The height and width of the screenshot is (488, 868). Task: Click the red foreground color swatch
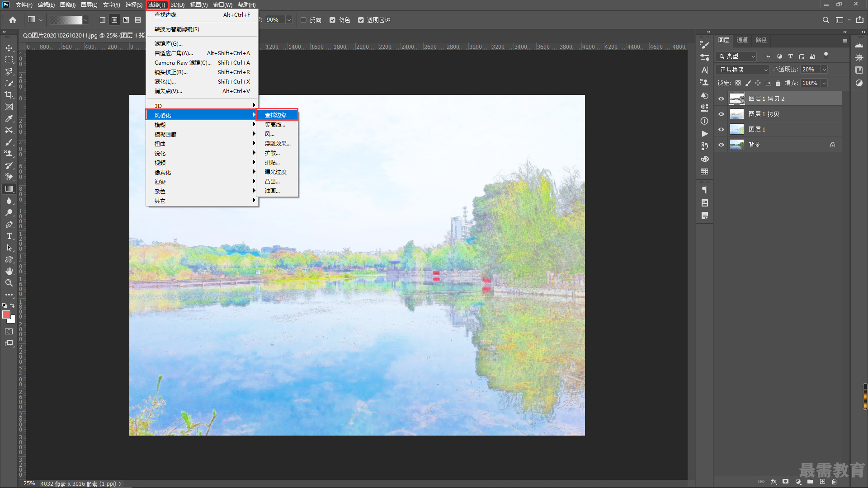(x=6, y=314)
